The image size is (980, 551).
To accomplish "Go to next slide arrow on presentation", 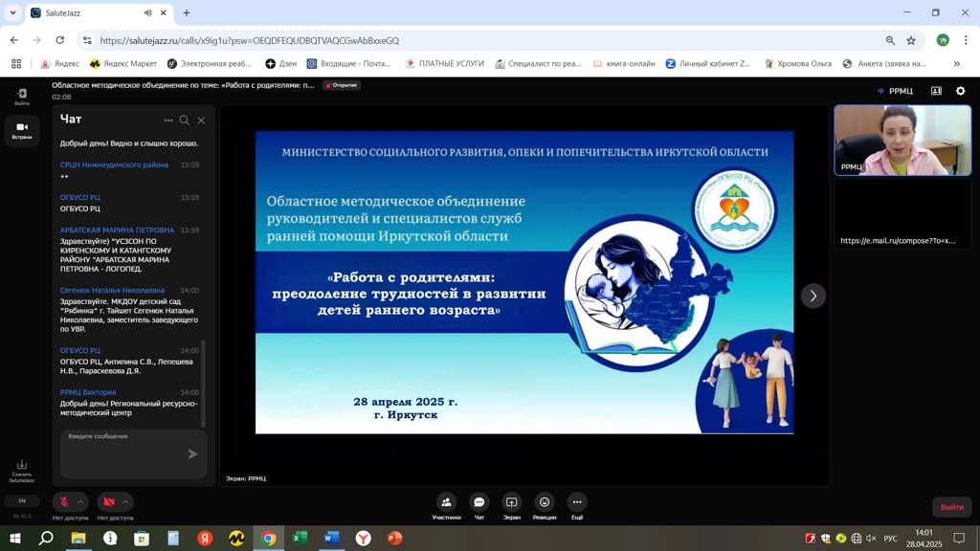I will coord(813,296).
